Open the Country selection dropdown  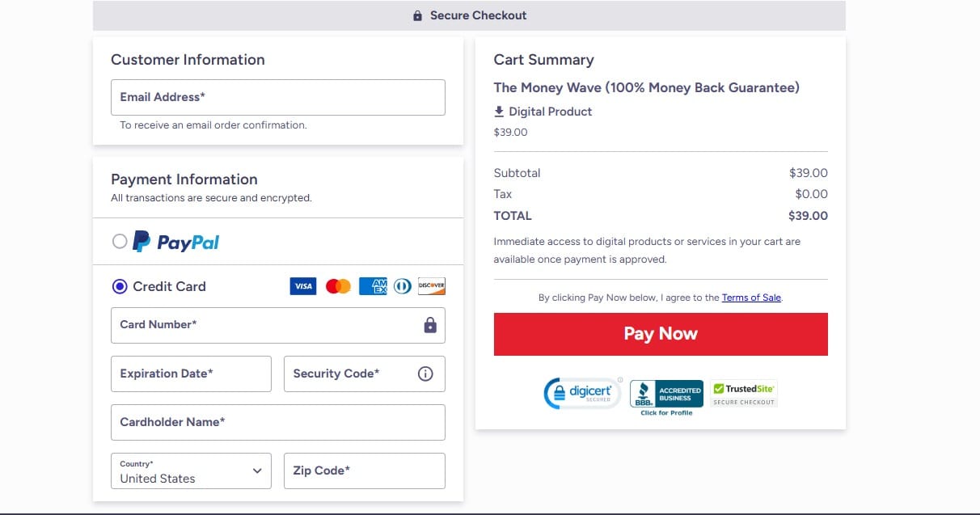[x=191, y=471]
